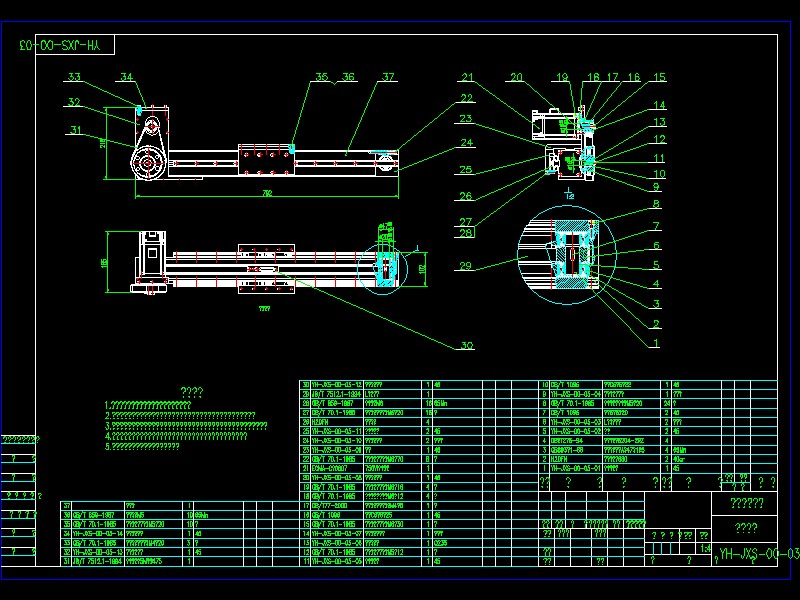
Task: Select drawing number YH-JXS-00-03 in the title block
Action: tap(759, 554)
